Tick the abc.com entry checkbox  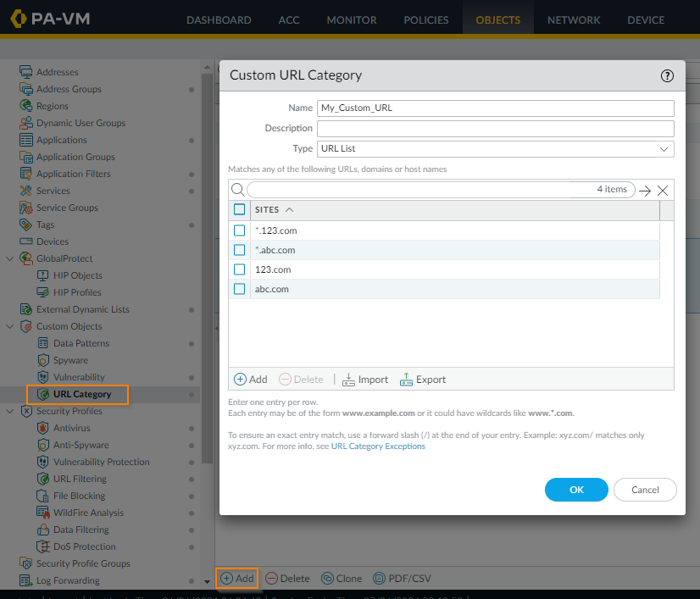[x=240, y=289]
